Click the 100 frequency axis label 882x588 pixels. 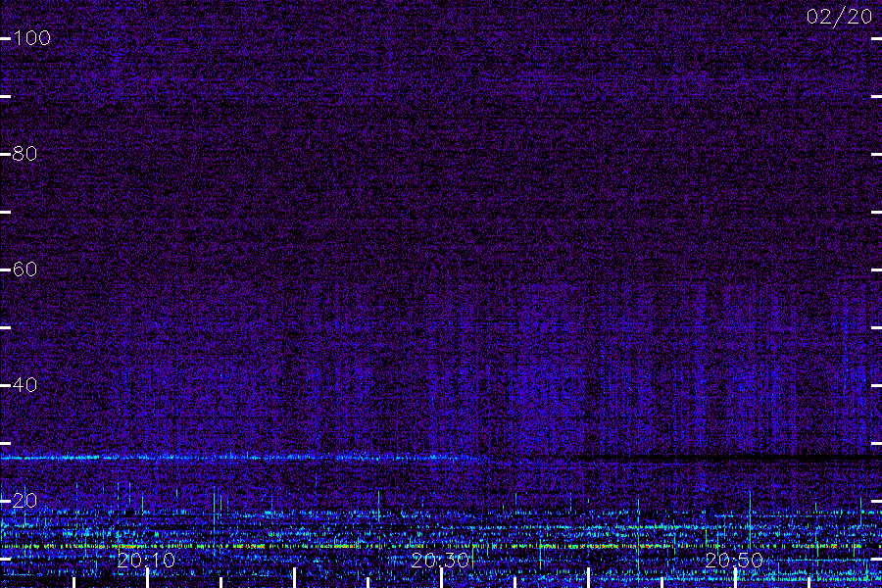point(32,38)
